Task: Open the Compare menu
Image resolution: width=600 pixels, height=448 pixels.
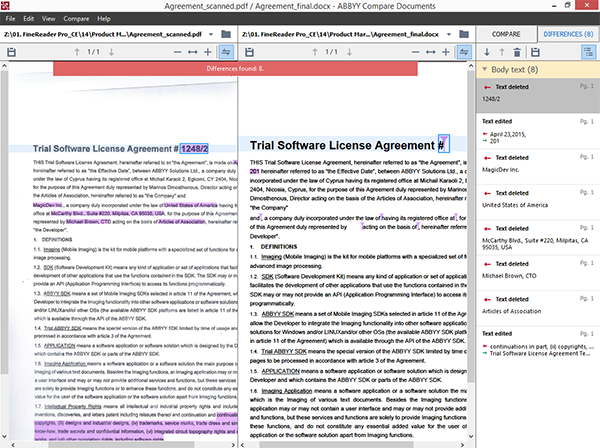Action: pos(74,19)
